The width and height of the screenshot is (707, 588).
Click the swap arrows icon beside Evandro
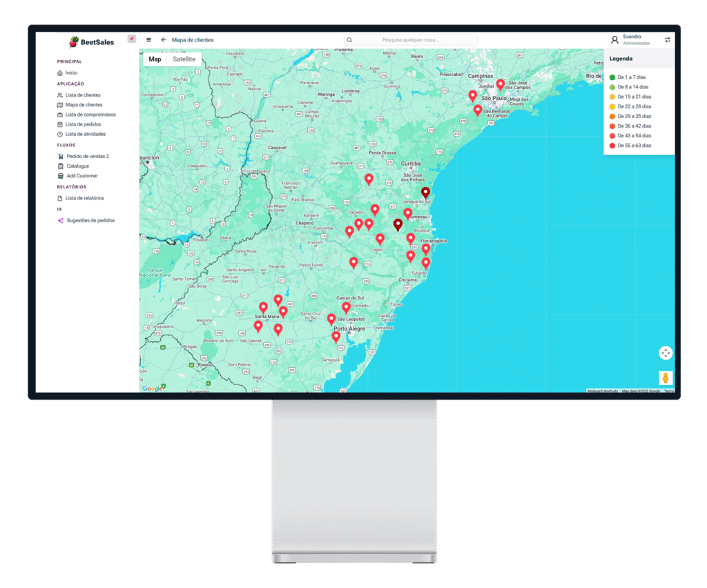(667, 40)
